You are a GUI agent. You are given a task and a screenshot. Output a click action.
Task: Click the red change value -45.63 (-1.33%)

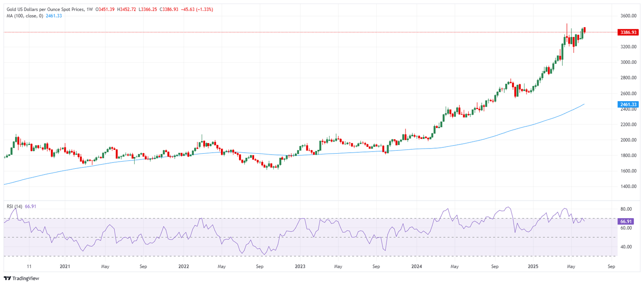(x=197, y=9)
